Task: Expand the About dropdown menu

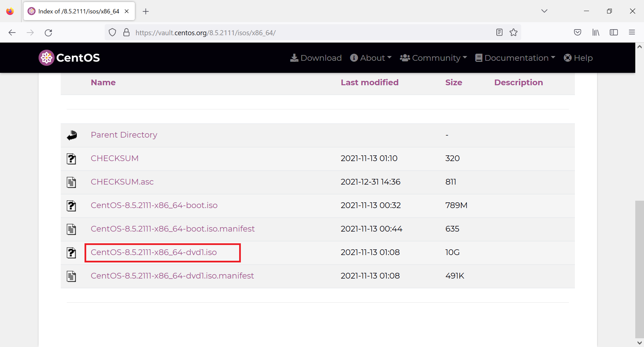Action: 371,58
